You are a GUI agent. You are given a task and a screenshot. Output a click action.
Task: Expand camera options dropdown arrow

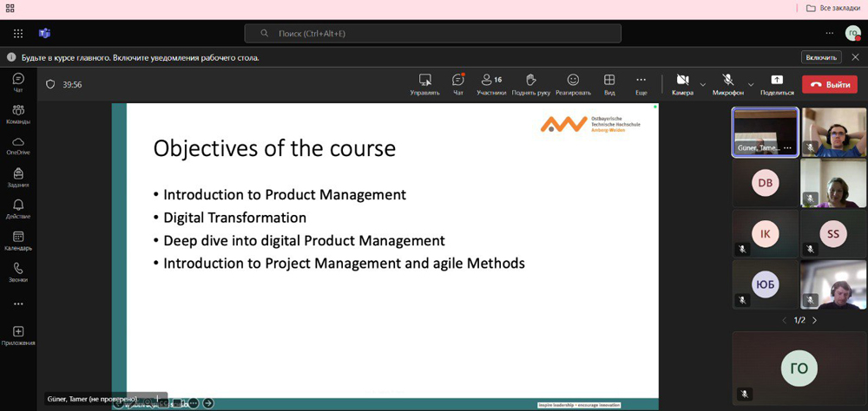coord(703,85)
